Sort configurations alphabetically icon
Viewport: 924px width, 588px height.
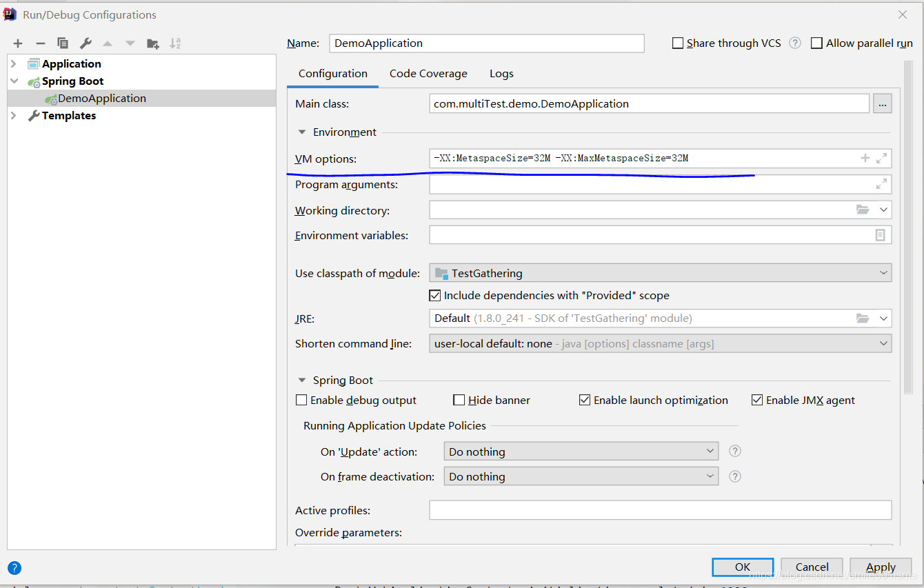pyautogui.click(x=175, y=43)
